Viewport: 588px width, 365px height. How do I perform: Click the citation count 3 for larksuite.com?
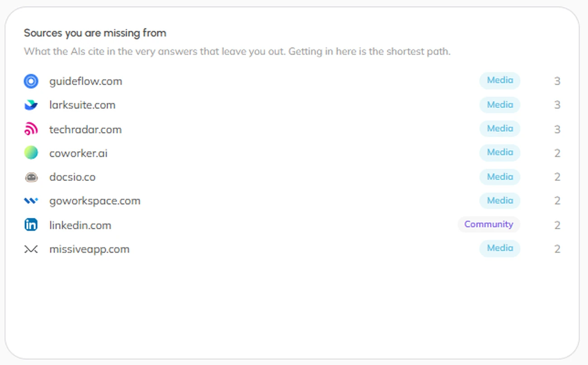click(557, 105)
